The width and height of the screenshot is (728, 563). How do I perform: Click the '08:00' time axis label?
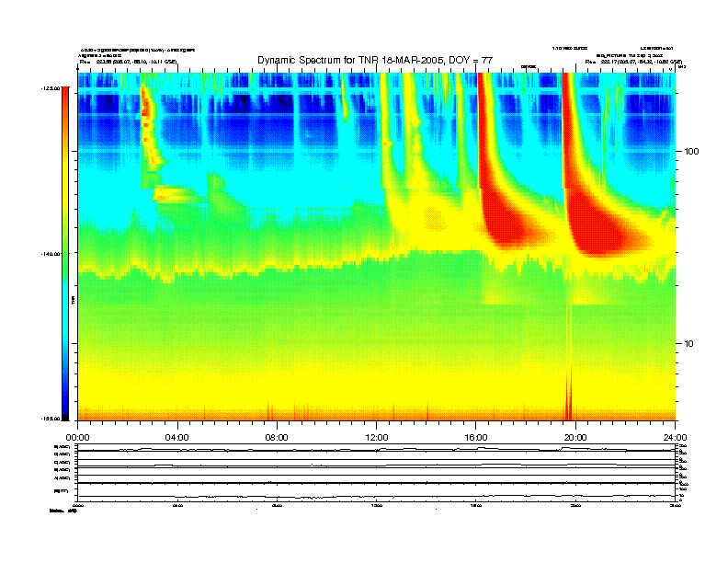tap(277, 438)
